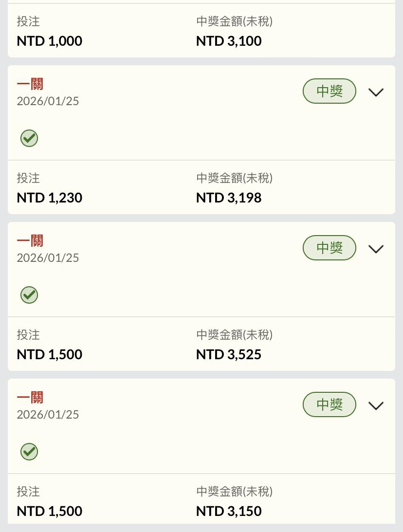Expand the bet card winning NTD 3,198
Screen dimensions: 403x532
376,92
